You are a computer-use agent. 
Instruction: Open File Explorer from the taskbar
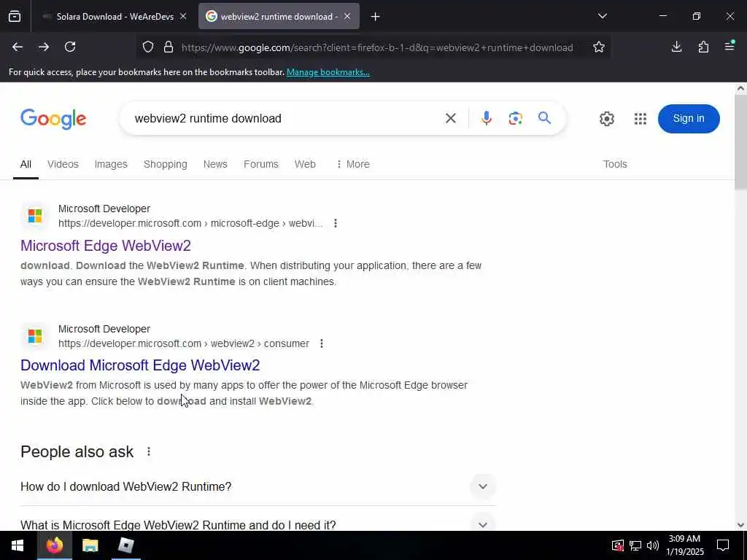[90, 545]
